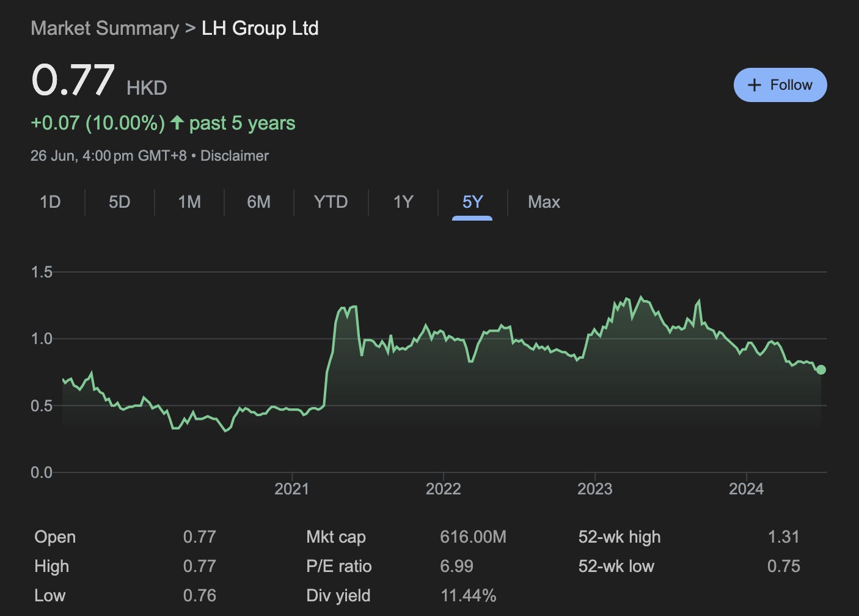Click the 52-wk high value 1.31

pos(784,537)
